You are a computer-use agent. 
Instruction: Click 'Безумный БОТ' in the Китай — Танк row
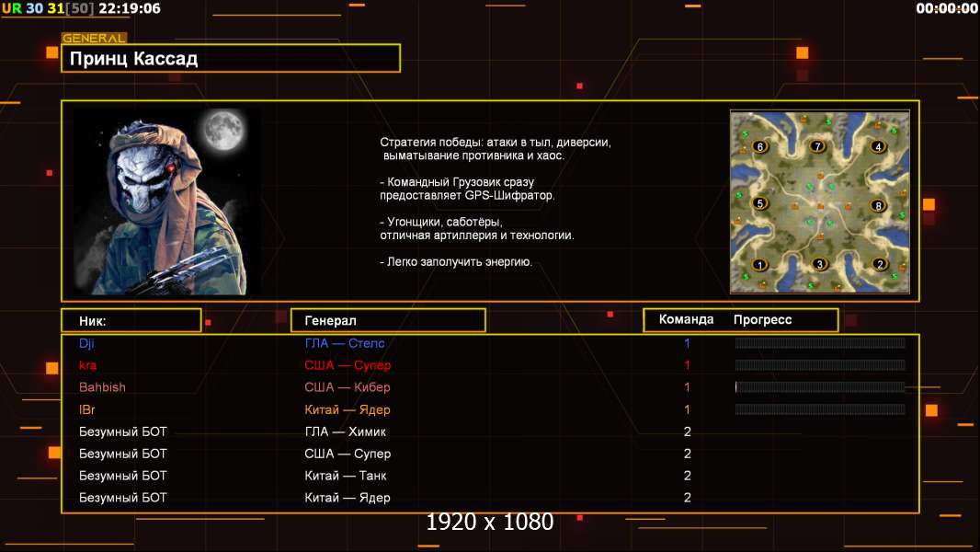click(x=122, y=475)
